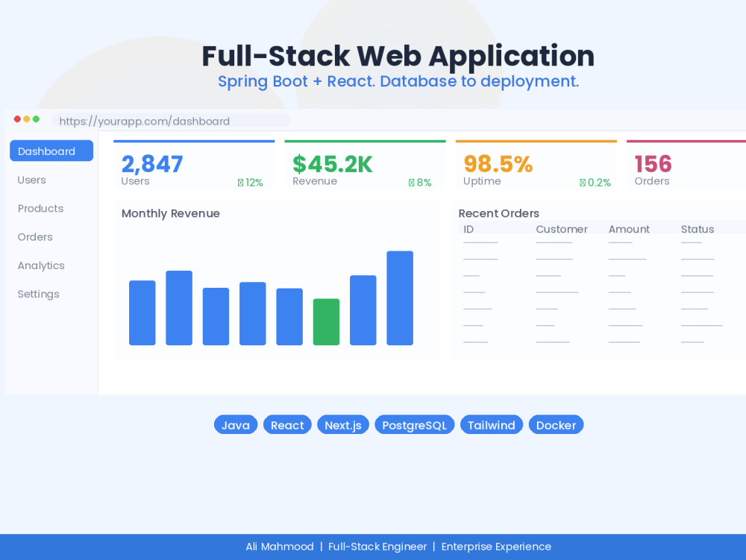746x560 pixels.
Task: Click the 0.2% uptime change indicator
Action: [595, 183]
